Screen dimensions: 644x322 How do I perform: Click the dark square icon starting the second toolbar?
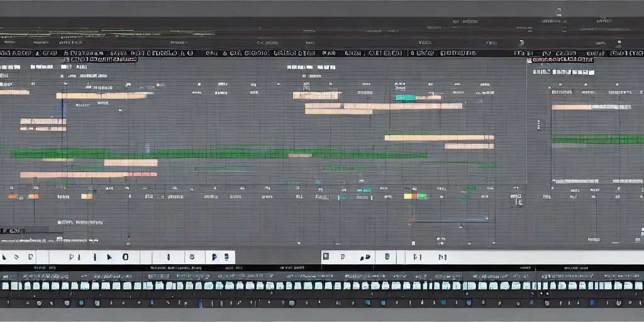coord(326,257)
